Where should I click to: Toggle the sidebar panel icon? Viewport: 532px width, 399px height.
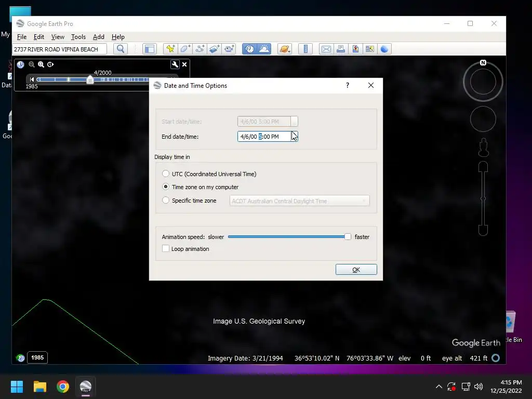tap(149, 49)
